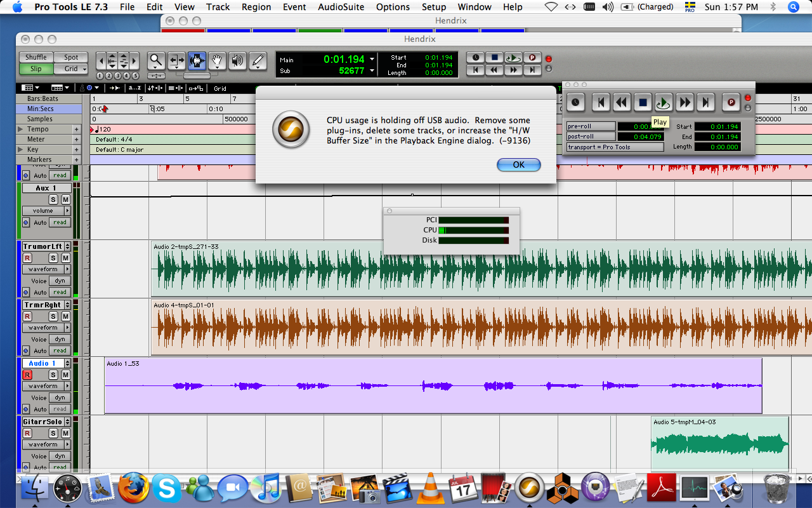
Task: Click OK in the CPU usage dialog
Action: click(x=518, y=164)
